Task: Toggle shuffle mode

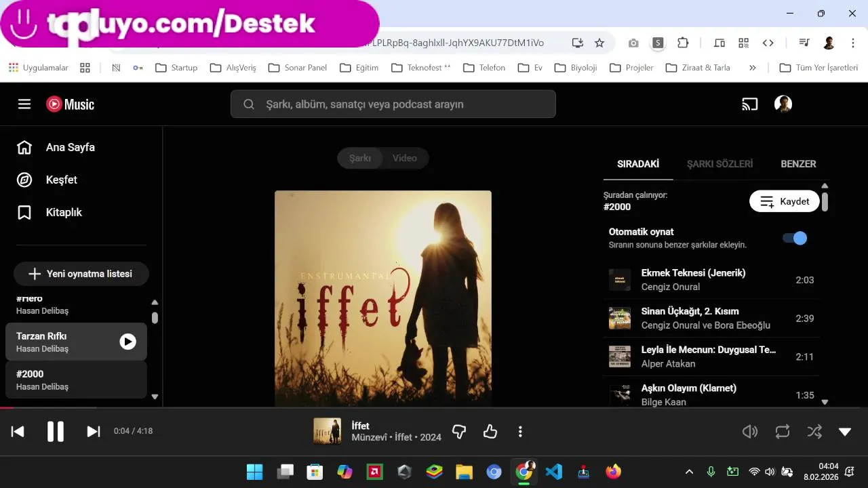Action: (814, 432)
